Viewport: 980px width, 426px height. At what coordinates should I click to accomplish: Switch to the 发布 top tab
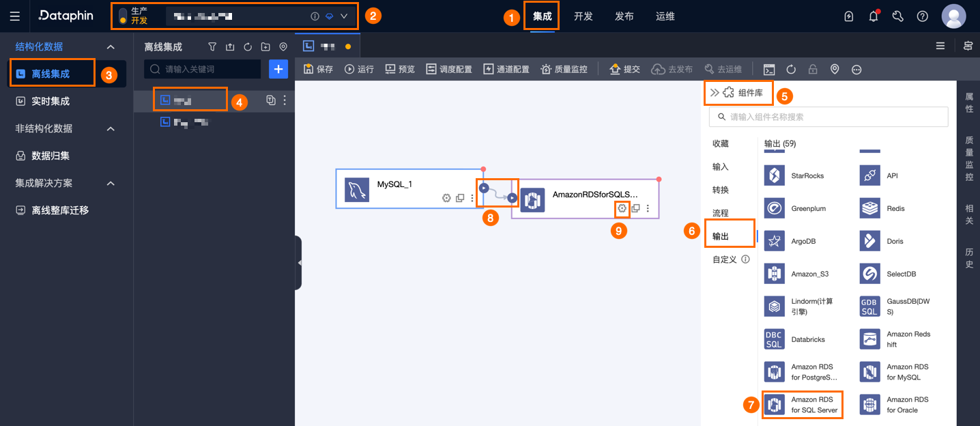click(624, 16)
